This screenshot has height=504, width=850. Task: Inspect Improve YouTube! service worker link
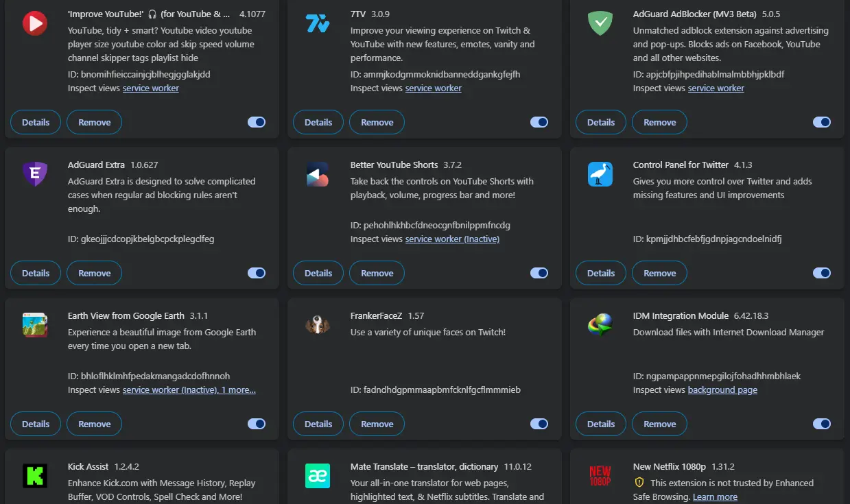pos(151,88)
